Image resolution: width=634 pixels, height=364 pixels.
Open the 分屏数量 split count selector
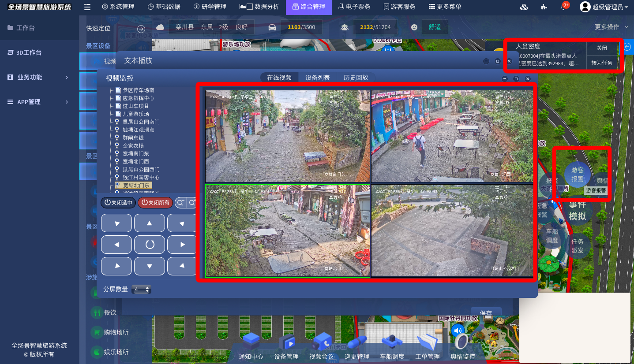(x=142, y=290)
